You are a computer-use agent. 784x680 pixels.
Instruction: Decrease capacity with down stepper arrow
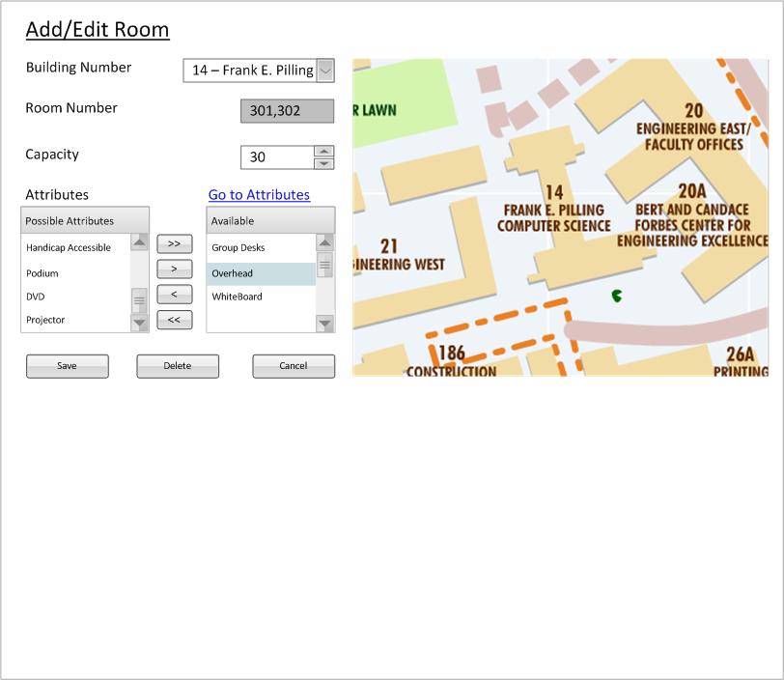(324, 163)
